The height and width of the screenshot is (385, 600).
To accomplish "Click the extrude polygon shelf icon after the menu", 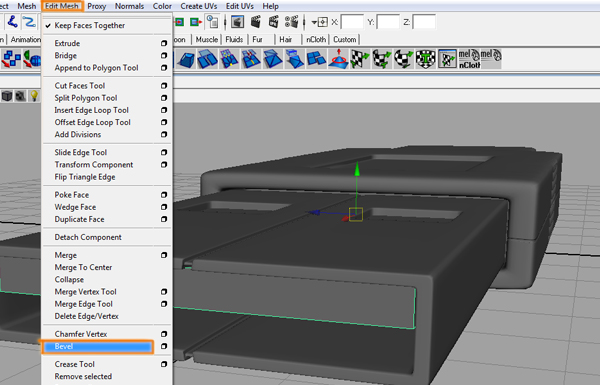I will [186, 59].
